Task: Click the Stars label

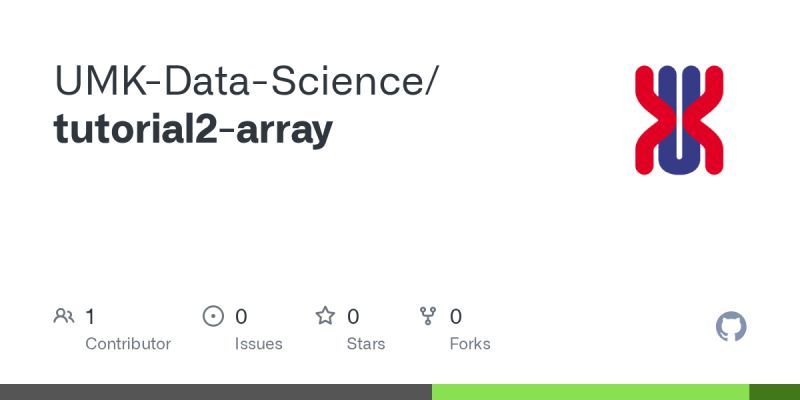Action: coord(366,344)
